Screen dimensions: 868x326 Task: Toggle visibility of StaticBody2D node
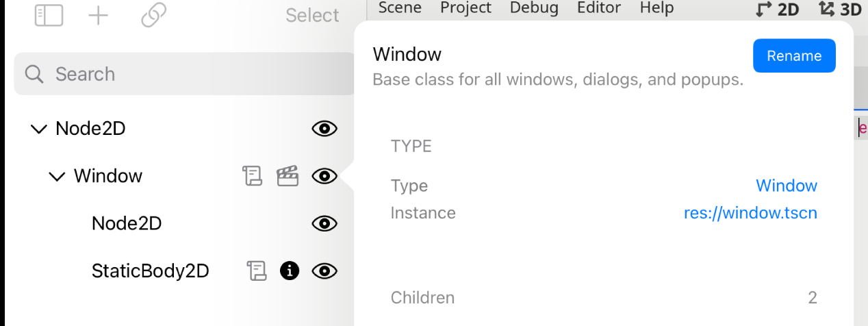tap(324, 271)
